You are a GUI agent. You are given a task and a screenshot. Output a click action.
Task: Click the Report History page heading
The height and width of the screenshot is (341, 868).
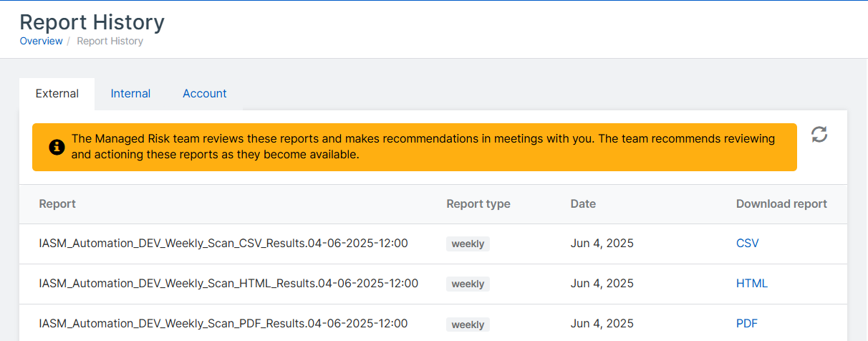click(92, 22)
